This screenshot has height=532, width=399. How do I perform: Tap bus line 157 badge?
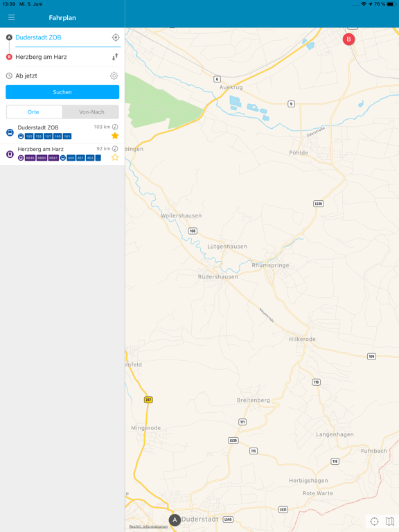click(x=48, y=136)
